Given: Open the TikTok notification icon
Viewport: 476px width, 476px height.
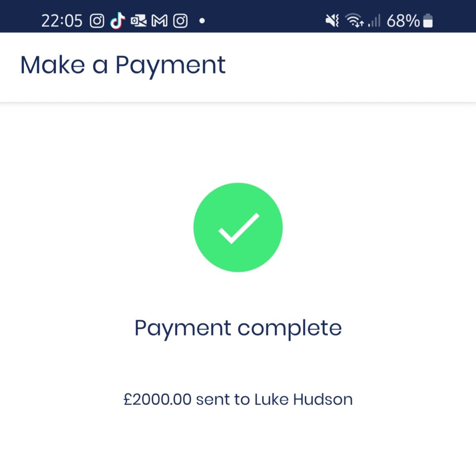Looking at the screenshot, I should [117, 21].
